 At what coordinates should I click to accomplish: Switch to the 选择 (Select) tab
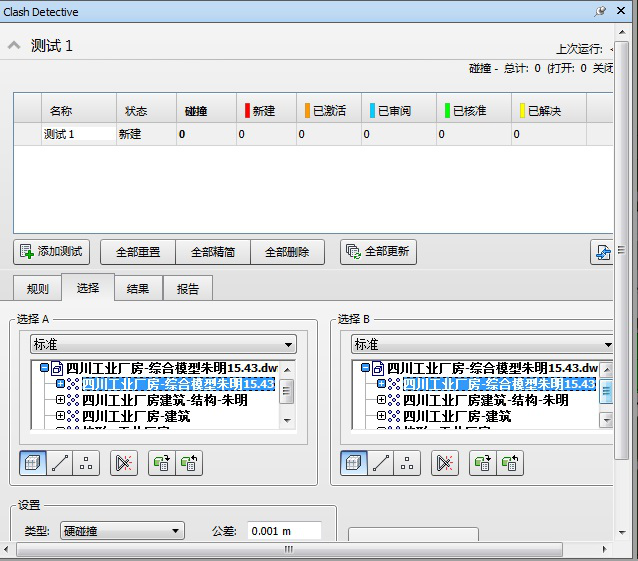click(88, 288)
